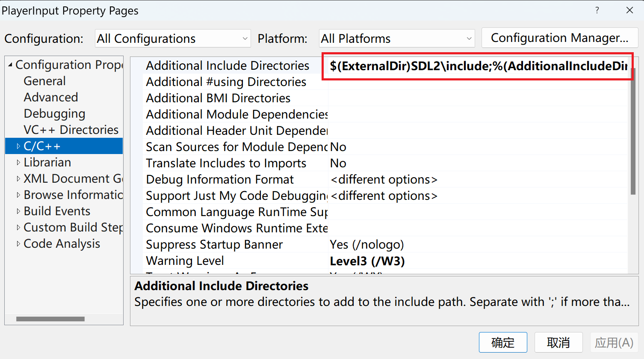This screenshot has height=359, width=644.
Task: Close the PlayerInput Property Pages dialog
Action: coord(629,10)
